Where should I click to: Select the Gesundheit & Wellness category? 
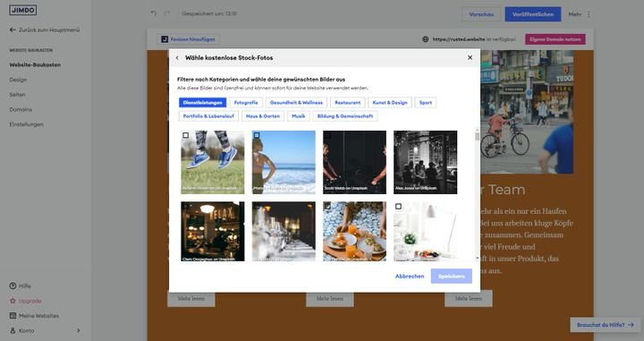[x=296, y=103]
